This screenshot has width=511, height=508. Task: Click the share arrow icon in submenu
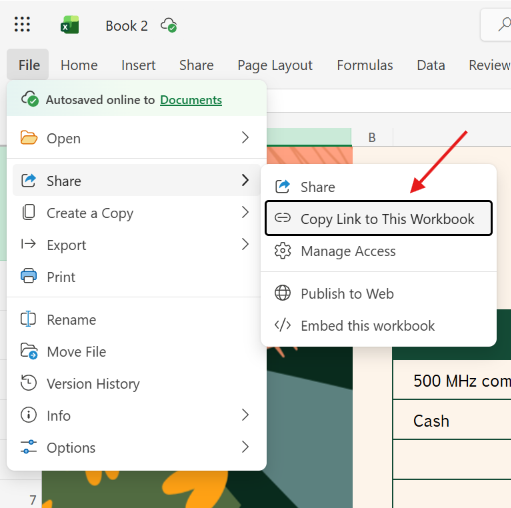pyautogui.click(x=283, y=186)
